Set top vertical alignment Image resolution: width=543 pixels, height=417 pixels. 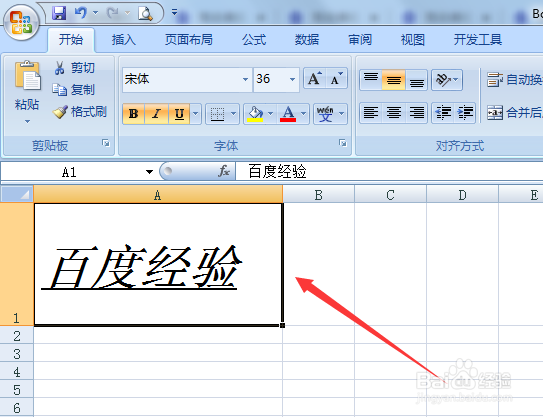[371, 80]
